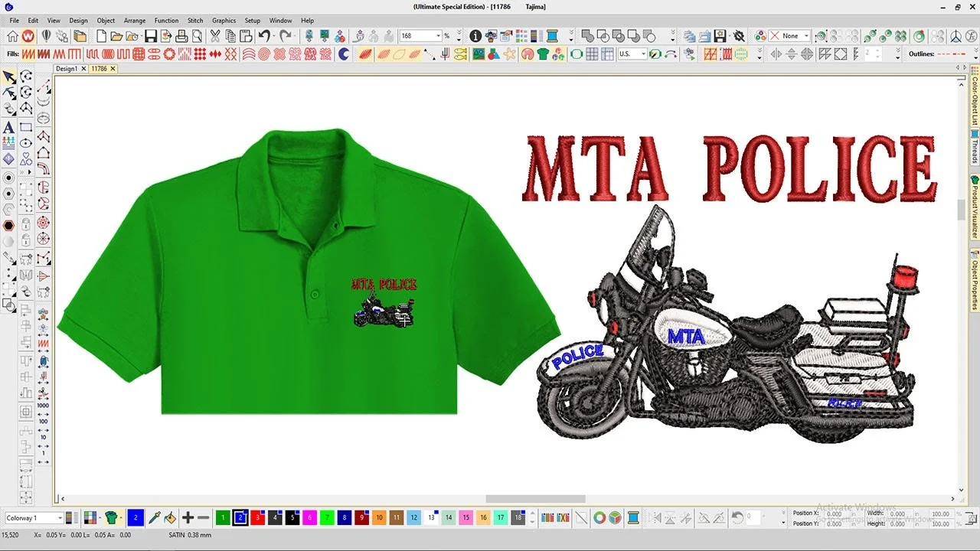Remove a color with the minus icon
The height and width of the screenshot is (551, 980).
[x=204, y=518]
